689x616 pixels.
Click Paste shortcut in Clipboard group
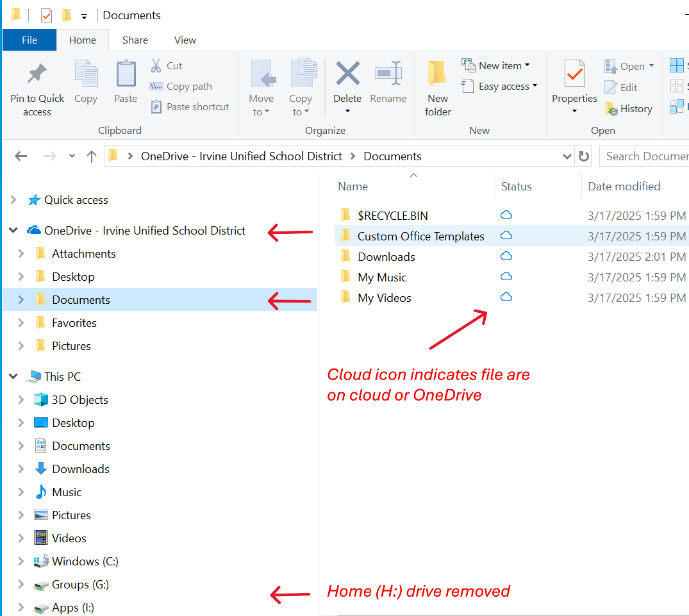click(x=190, y=107)
